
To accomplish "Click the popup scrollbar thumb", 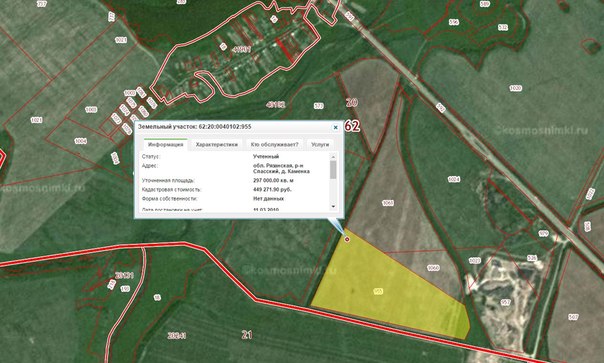I will tap(333, 170).
